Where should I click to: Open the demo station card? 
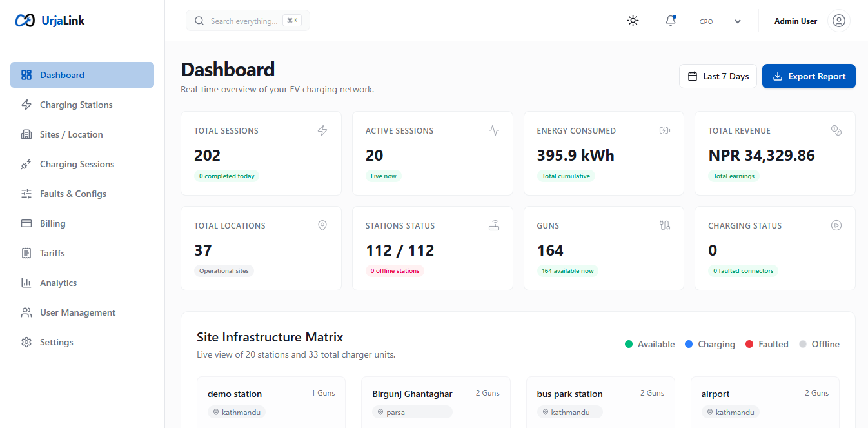coord(271,402)
